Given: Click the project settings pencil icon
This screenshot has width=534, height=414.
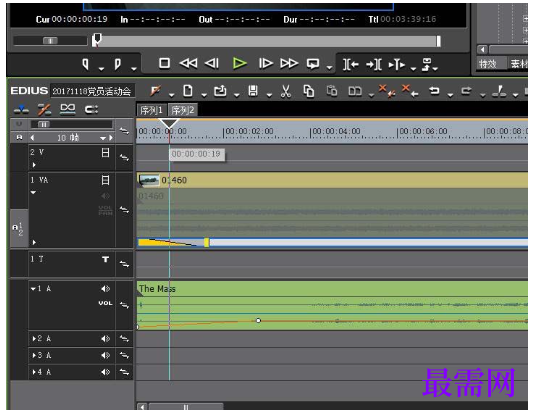Looking at the screenshot, I should coord(155,91).
